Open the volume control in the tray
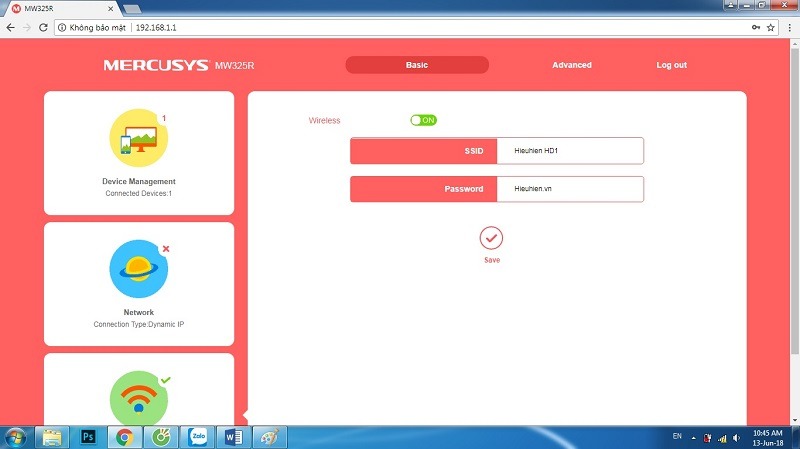Viewport: 800px width, 449px height. (x=736, y=438)
